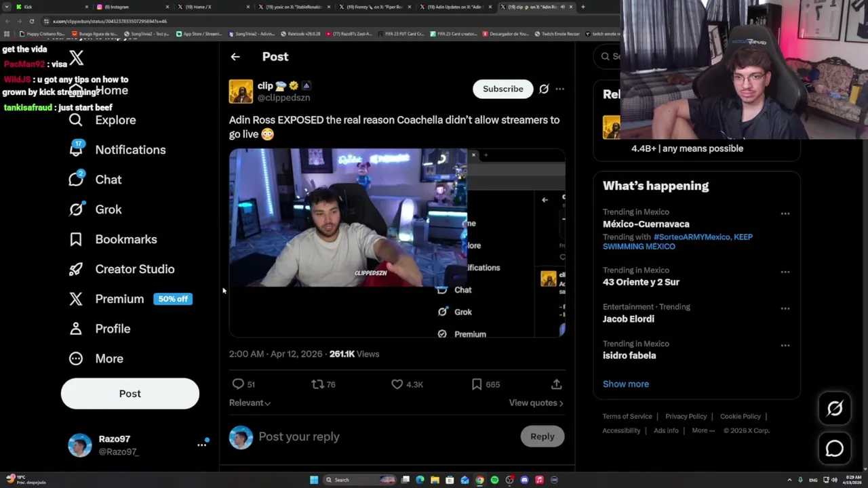Screen dimensions: 868x488
Task: Click Show more under What's happening
Action: (626, 384)
